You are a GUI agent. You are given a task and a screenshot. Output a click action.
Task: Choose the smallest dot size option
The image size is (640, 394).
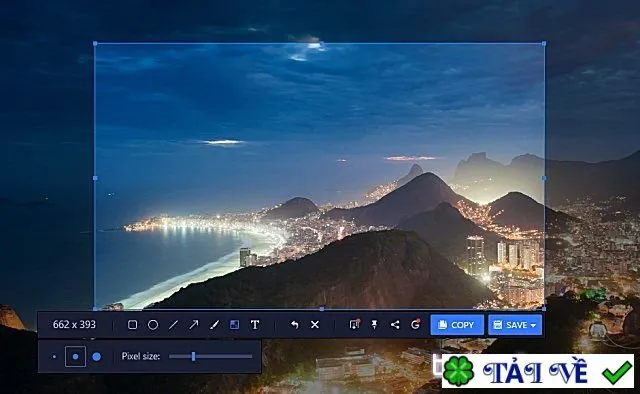[54, 357]
